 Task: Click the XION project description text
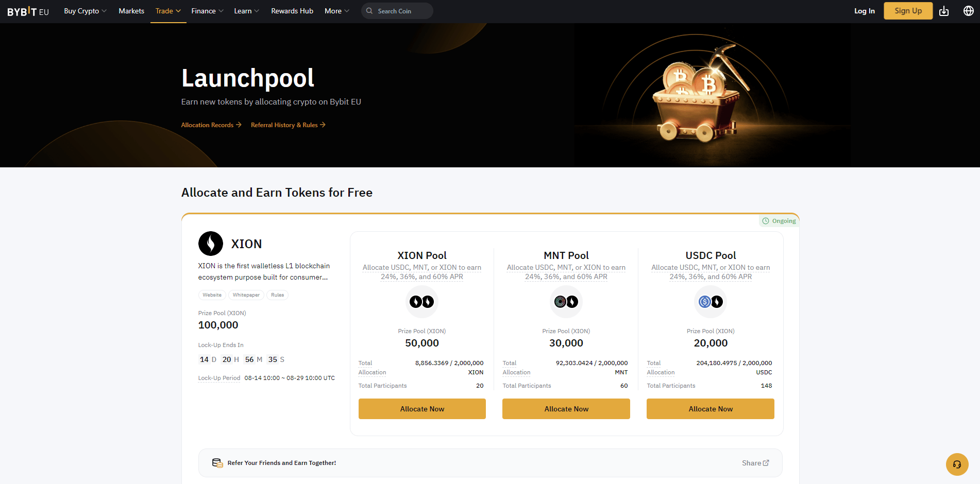[264, 271]
